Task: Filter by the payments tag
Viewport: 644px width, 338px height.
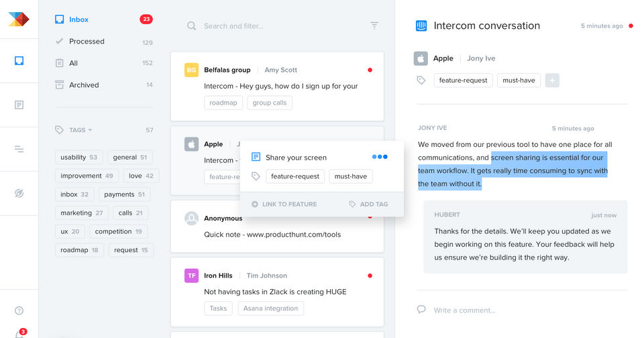Action: tap(125, 194)
